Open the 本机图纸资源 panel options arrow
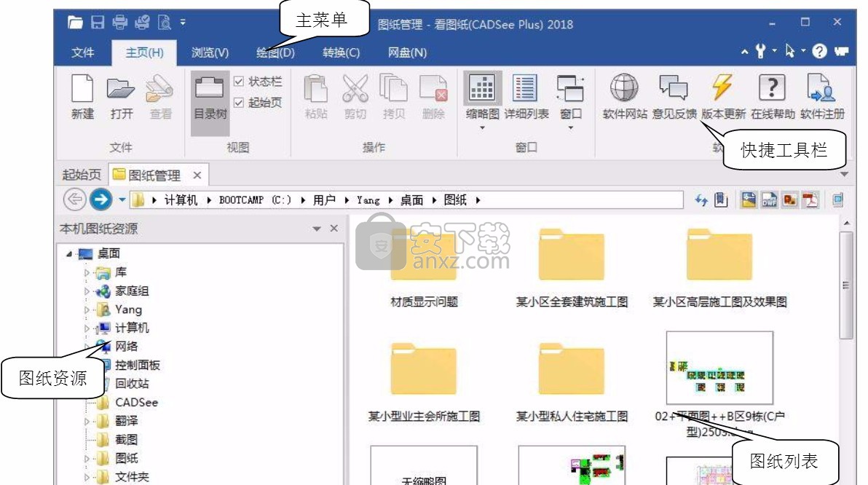Image resolution: width=868 pixels, height=485 pixels. pyautogui.click(x=317, y=229)
